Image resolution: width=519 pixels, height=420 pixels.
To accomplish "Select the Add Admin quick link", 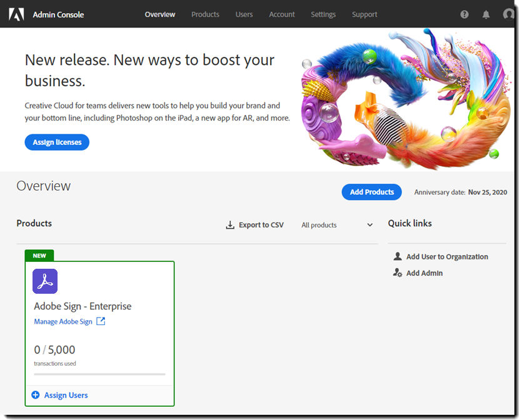I will click(425, 273).
